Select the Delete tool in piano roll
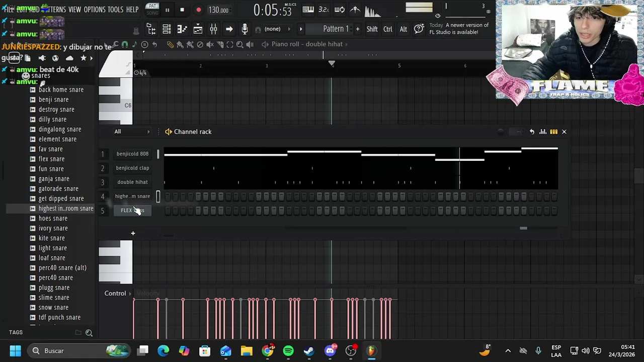Screen dimensions: 644x362 coord(200,44)
